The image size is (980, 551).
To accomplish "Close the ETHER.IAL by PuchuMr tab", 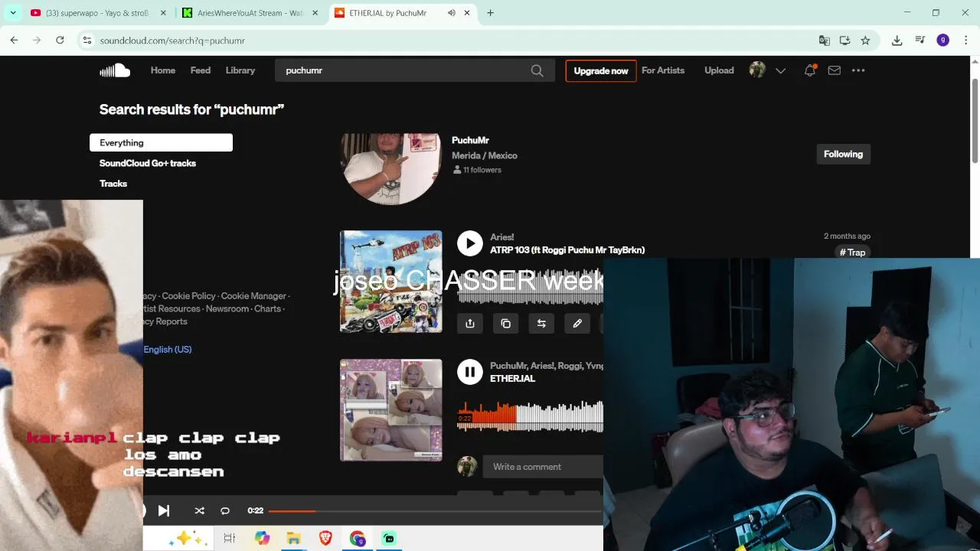I will [x=467, y=13].
